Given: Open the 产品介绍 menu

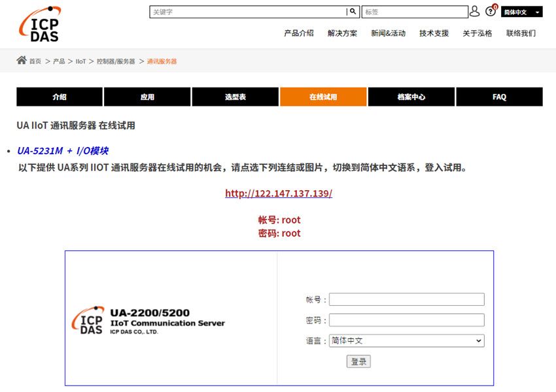Looking at the screenshot, I should pos(299,33).
